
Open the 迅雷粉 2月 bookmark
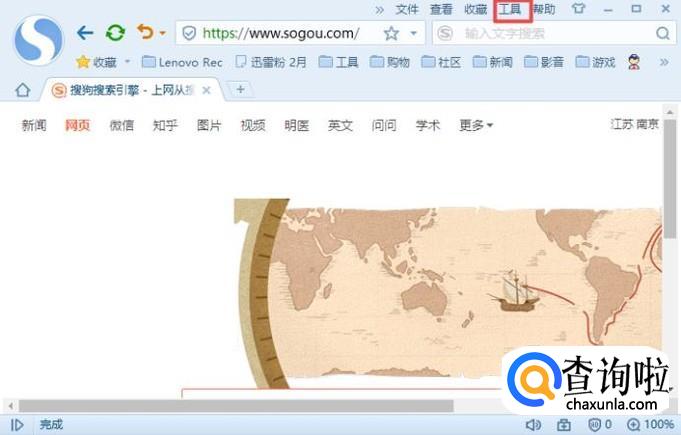pos(271,62)
